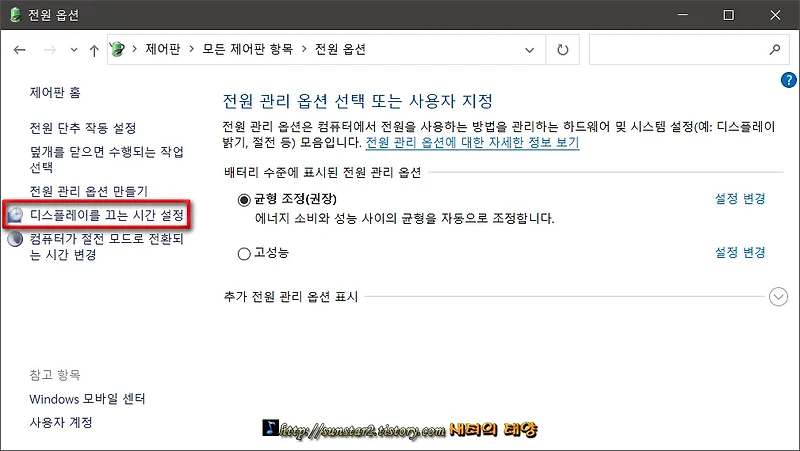The height and width of the screenshot is (451, 800).
Task: Expand the chevron after 모든 제어판 항목 in breadcrumb
Action: point(305,49)
